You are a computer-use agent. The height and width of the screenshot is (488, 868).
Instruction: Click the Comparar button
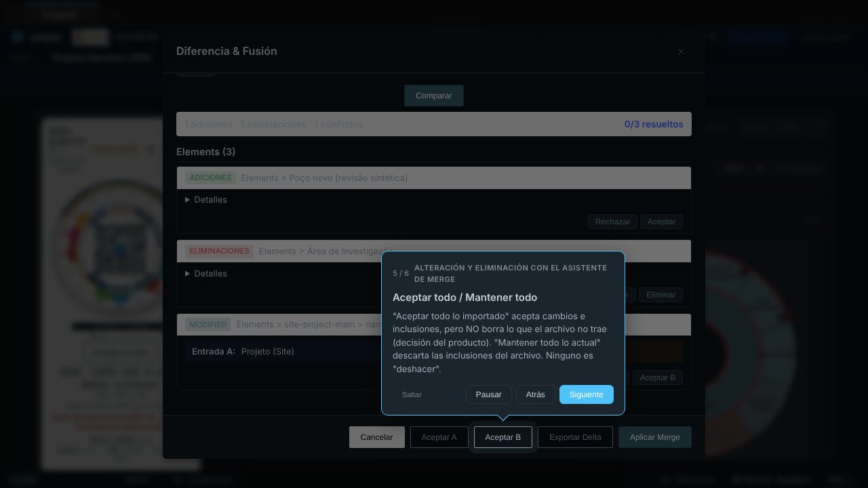[434, 96]
